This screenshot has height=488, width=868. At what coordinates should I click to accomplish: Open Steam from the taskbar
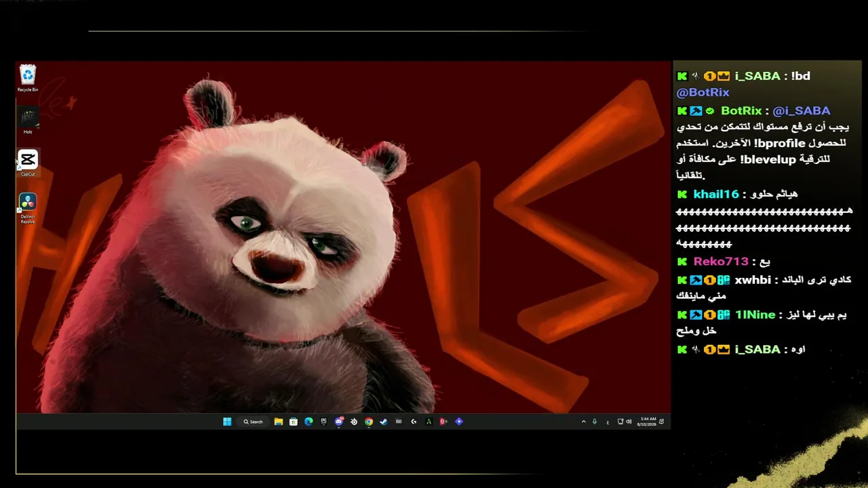pyautogui.click(x=383, y=422)
